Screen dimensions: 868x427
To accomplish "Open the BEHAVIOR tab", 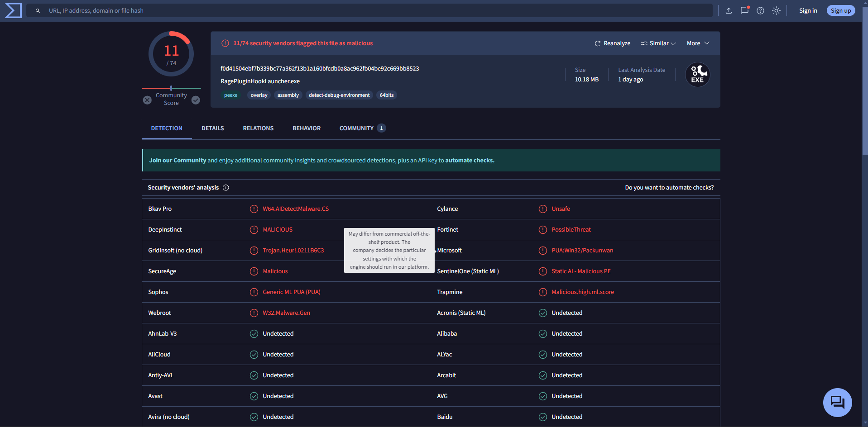I will (x=307, y=128).
